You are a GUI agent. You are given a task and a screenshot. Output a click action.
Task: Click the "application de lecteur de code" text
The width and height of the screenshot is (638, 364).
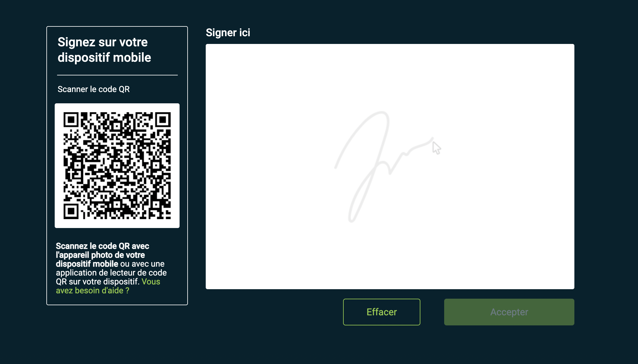[x=111, y=273]
